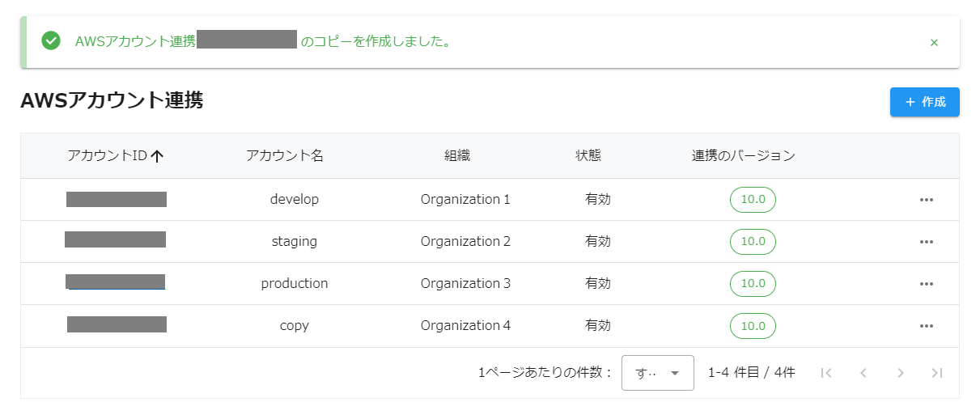
Task: Go to last page of table
Action: tap(937, 373)
